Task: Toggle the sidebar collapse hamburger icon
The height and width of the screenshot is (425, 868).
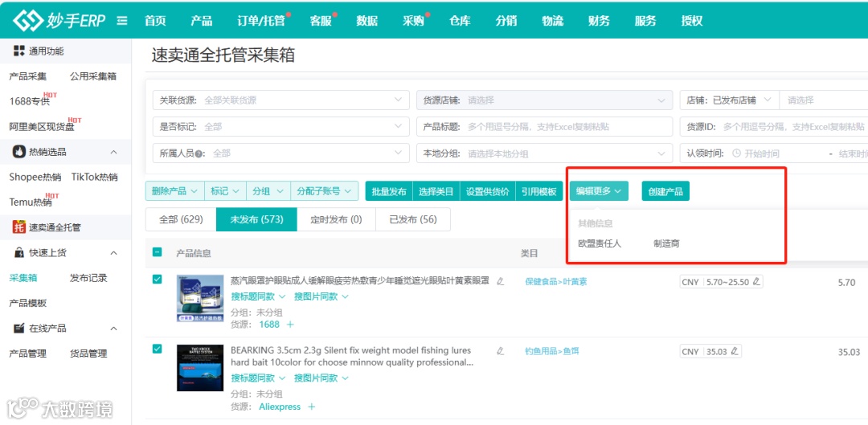Action: 122,20
